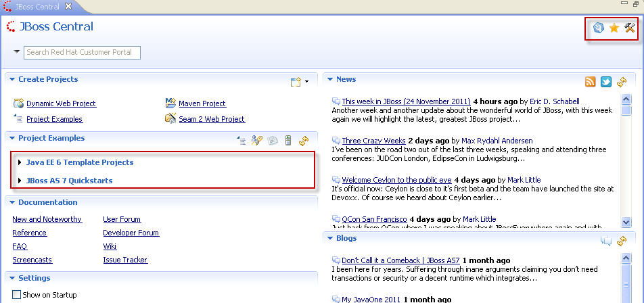The width and height of the screenshot is (644, 303).
Task: Refresh the Blogs section
Action: click(622, 241)
